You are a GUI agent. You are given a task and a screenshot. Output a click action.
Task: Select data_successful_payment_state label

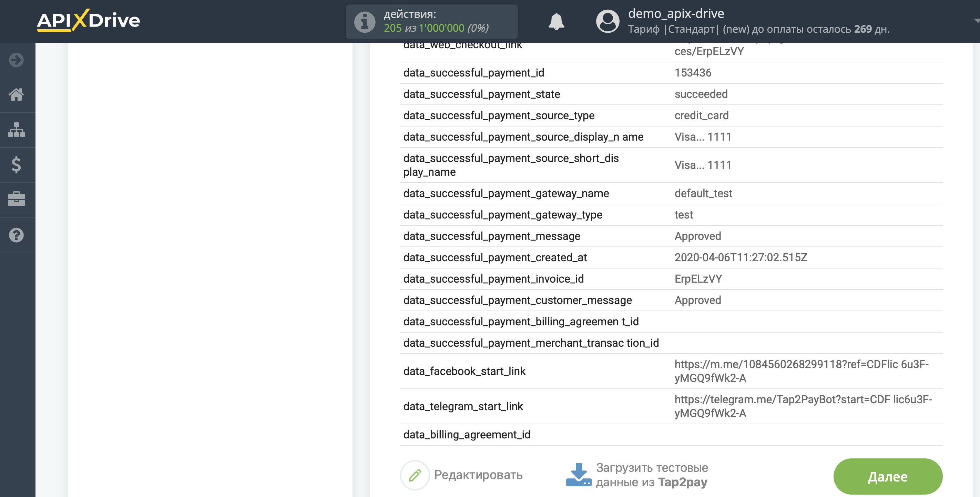tap(482, 94)
